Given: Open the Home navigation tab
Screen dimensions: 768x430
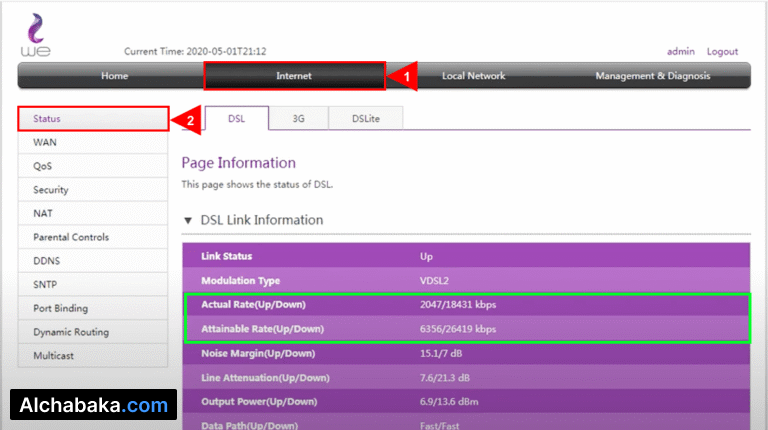Looking at the screenshot, I should coord(114,76).
